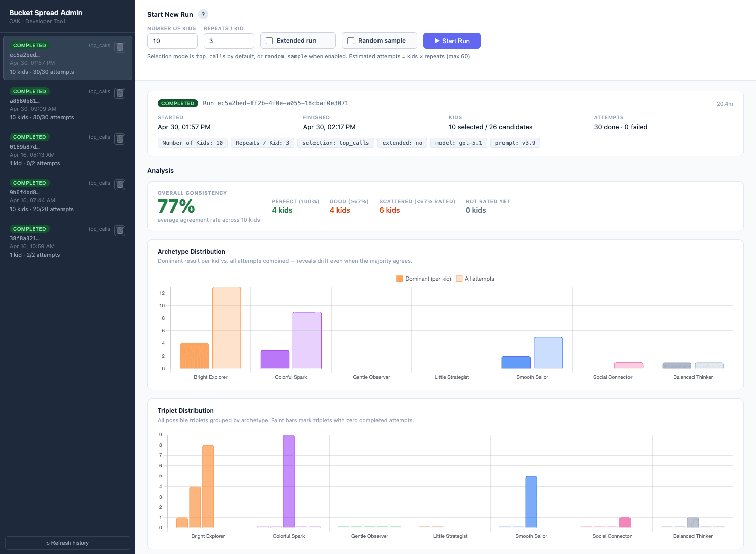The height and width of the screenshot is (554, 756).
Task: Click the 'Repeats / Kid: 3' tag
Action: tap(263, 143)
